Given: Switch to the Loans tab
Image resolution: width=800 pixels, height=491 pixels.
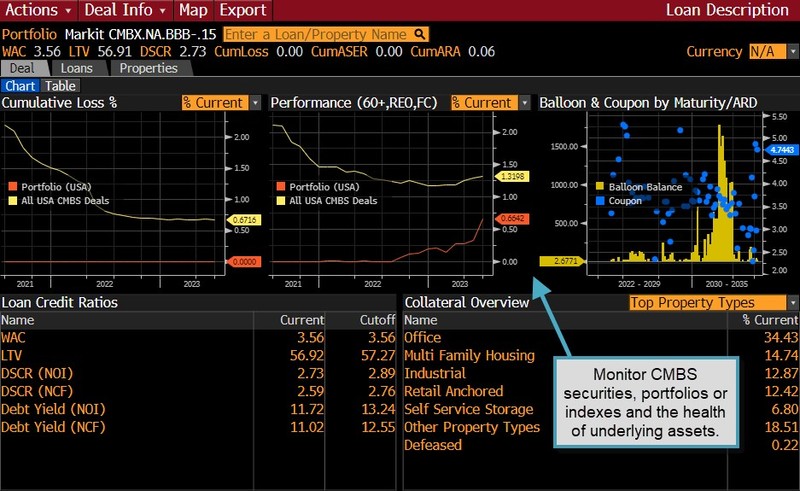Looking at the screenshot, I should 77,68.
